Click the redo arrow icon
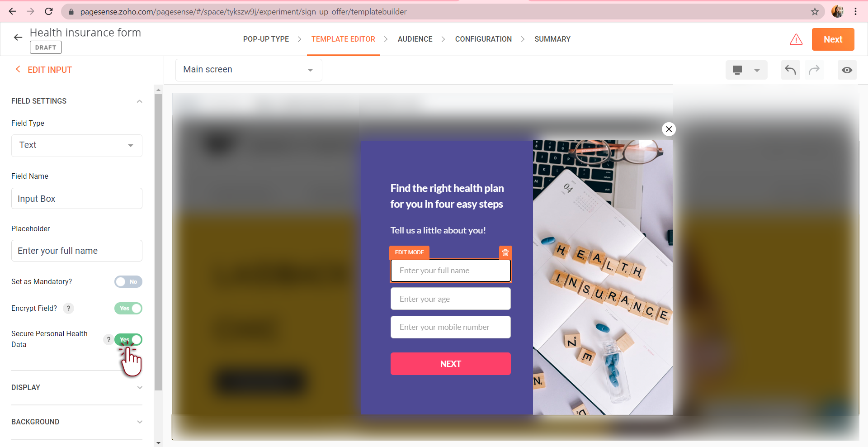The height and width of the screenshot is (447, 868). click(814, 70)
